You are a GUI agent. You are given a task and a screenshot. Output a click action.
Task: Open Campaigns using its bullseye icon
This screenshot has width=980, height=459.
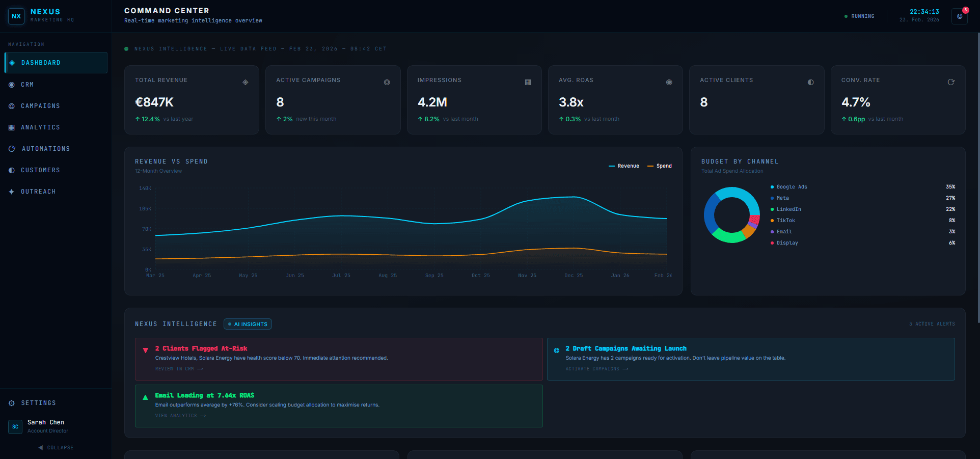click(x=11, y=105)
